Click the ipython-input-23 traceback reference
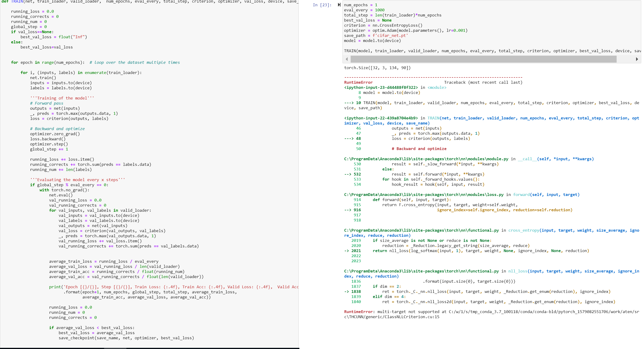This screenshot has width=644, height=349. pyautogui.click(x=381, y=87)
